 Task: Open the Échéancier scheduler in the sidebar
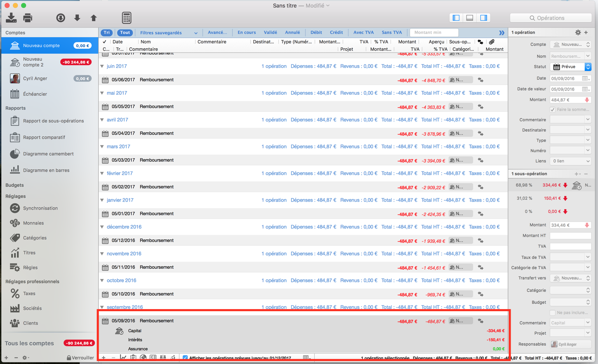pyautogui.click(x=35, y=94)
